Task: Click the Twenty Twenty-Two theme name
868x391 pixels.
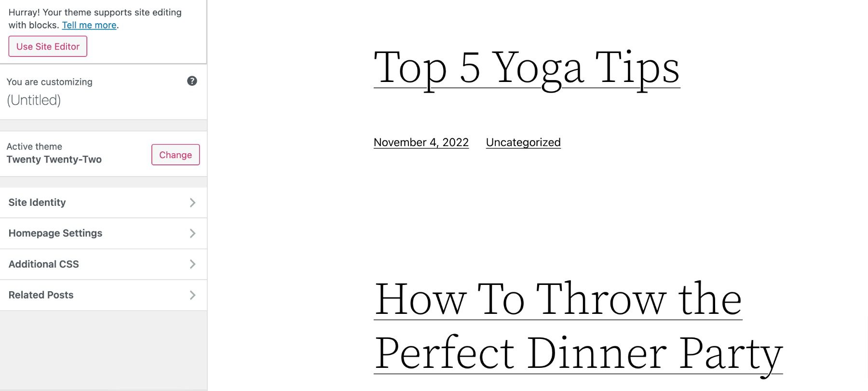Action: [x=54, y=160]
